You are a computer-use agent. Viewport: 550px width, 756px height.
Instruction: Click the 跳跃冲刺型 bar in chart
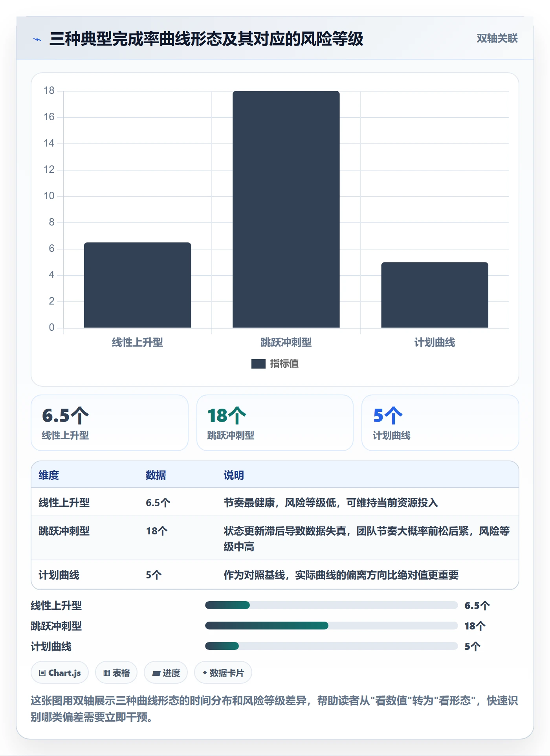click(x=286, y=209)
